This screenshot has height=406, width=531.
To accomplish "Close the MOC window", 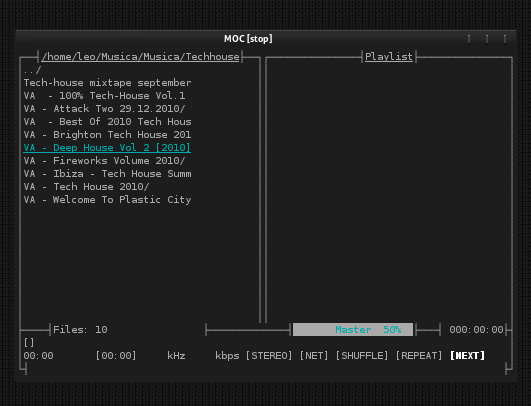I will click(x=505, y=39).
